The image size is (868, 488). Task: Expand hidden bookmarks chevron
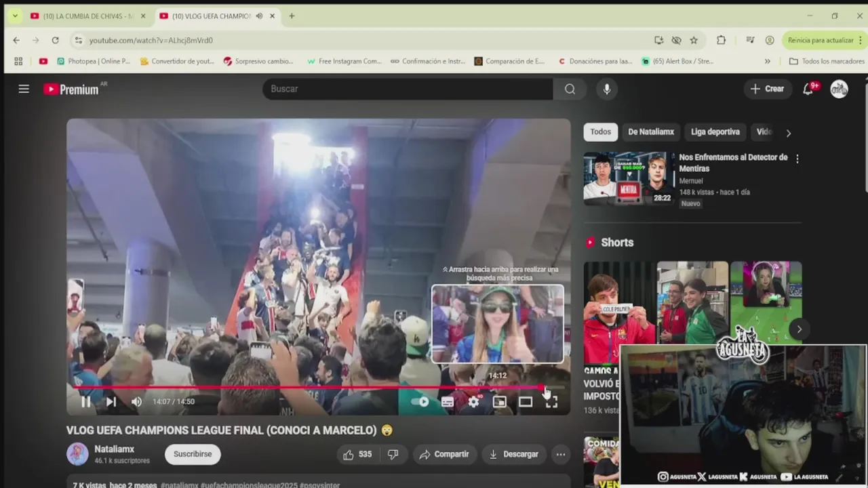click(x=767, y=61)
